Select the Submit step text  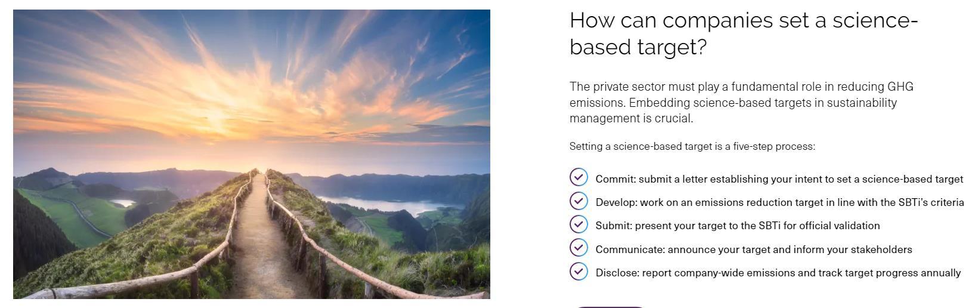[737, 226]
